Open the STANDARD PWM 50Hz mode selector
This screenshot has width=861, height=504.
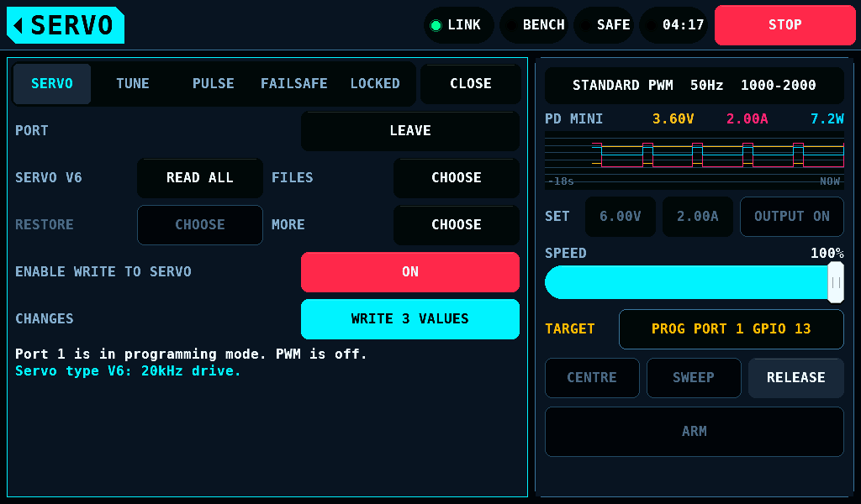pyautogui.click(x=694, y=86)
